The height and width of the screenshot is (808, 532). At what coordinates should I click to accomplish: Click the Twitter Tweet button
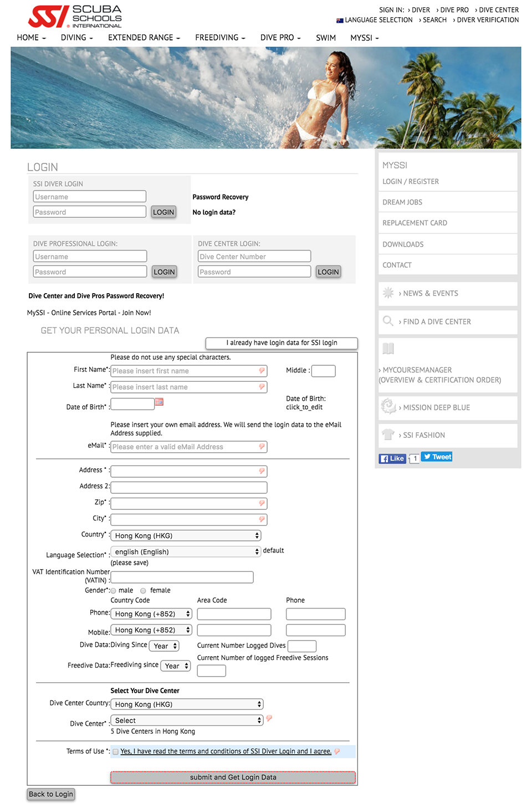tap(437, 457)
